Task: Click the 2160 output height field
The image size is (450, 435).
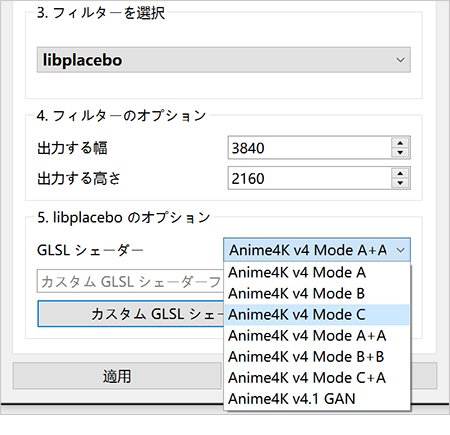Action: click(x=309, y=178)
